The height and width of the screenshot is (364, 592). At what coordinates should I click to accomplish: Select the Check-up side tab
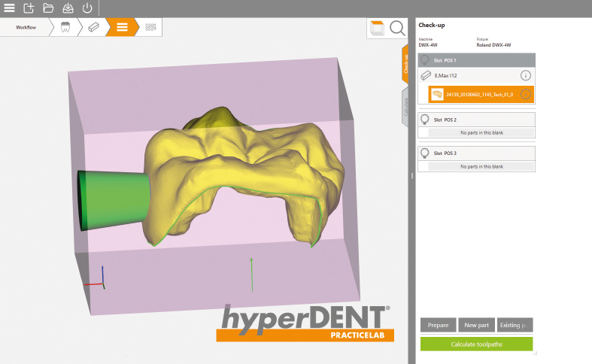tap(405, 65)
